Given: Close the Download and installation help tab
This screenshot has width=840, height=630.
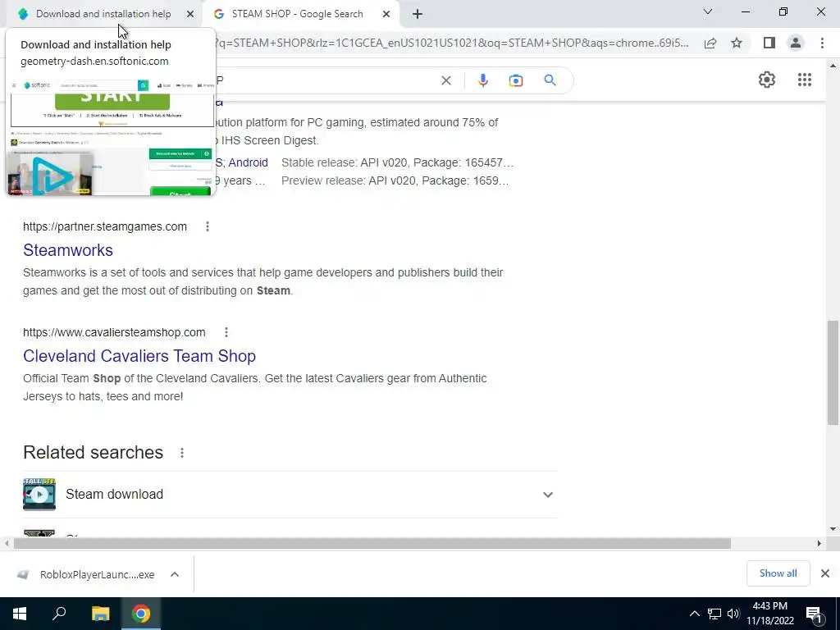Looking at the screenshot, I should [190, 14].
